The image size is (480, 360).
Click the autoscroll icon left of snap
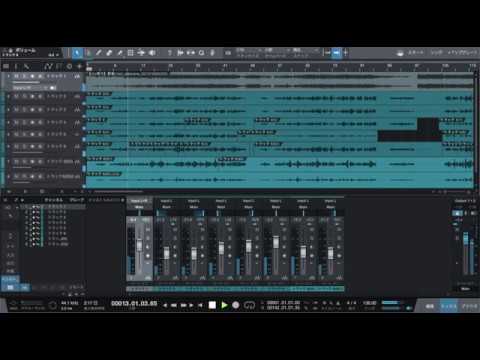pyautogui.click(x=327, y=53)
